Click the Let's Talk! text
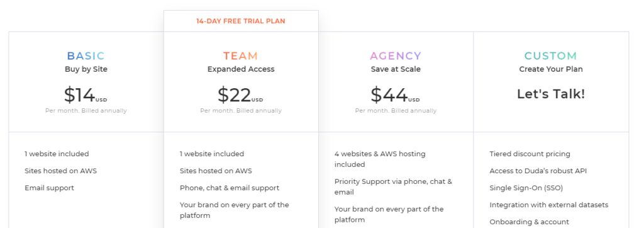Screen dimensions: 644x228 (551, 94)
